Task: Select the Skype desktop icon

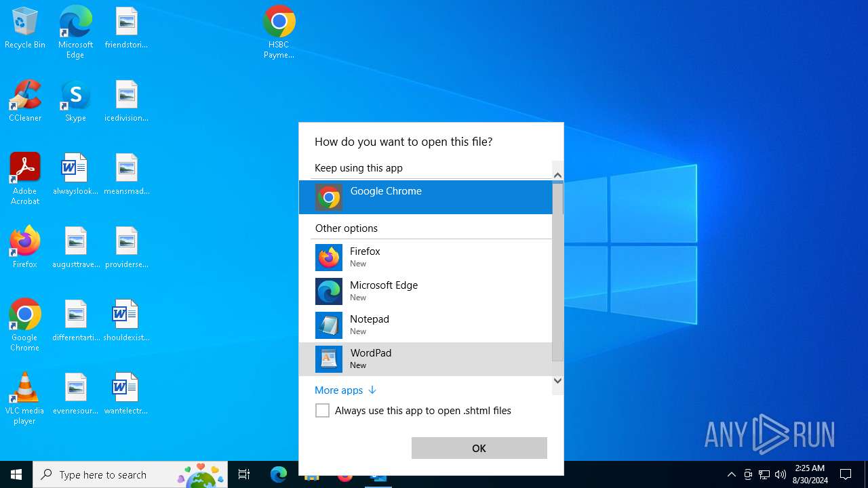Action: point(75,102)
